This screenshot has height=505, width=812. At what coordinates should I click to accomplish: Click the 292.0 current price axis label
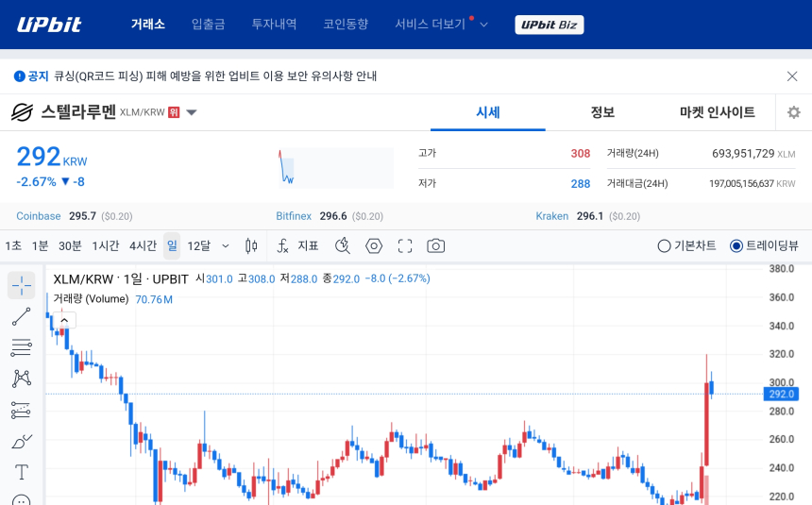782,395
